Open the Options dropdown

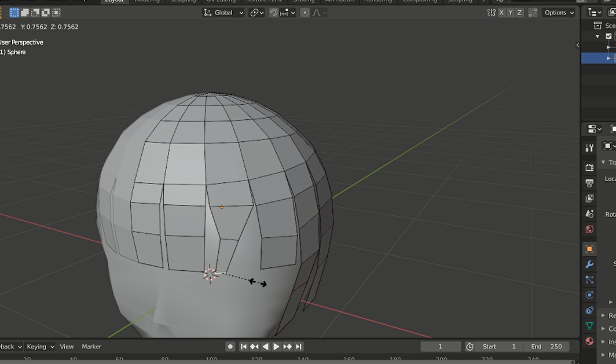click(559, 13)
